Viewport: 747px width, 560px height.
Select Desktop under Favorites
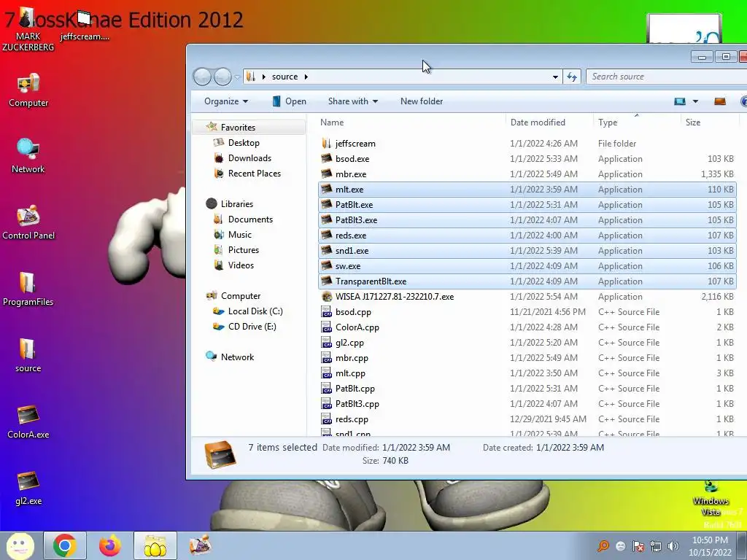[244, 143]
